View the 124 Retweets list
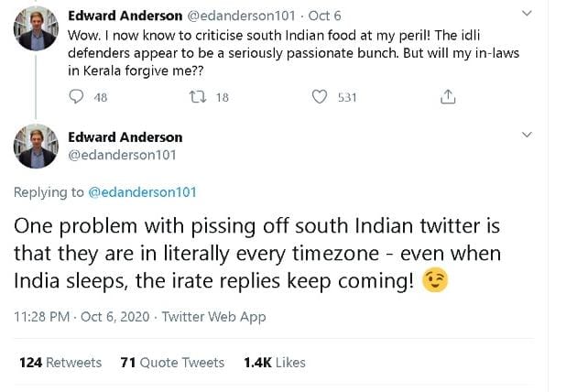The width and height of the screenshot is (566, 392). (x=60, y=363)
